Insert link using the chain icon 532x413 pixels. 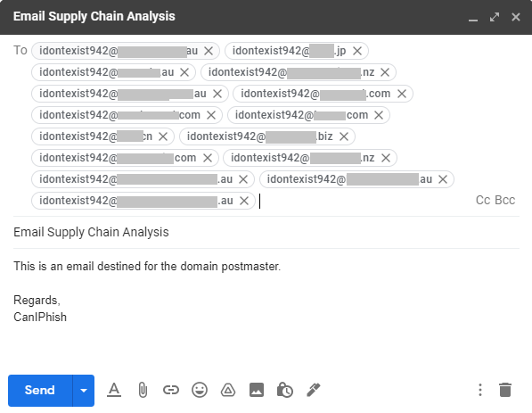pyautogui.click(x=171, y=390)
